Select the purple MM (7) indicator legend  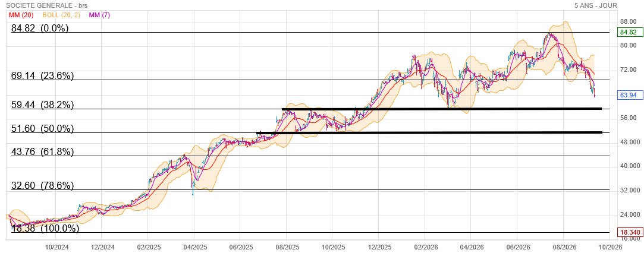(99, 15)
